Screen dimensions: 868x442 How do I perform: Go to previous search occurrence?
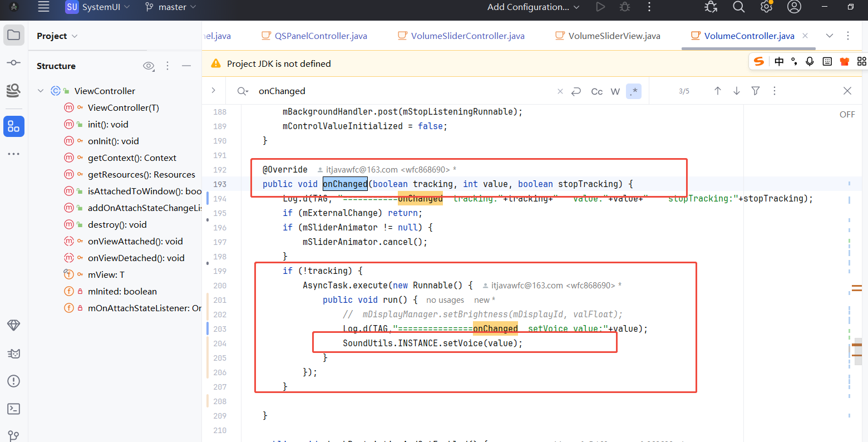[718, 91]
